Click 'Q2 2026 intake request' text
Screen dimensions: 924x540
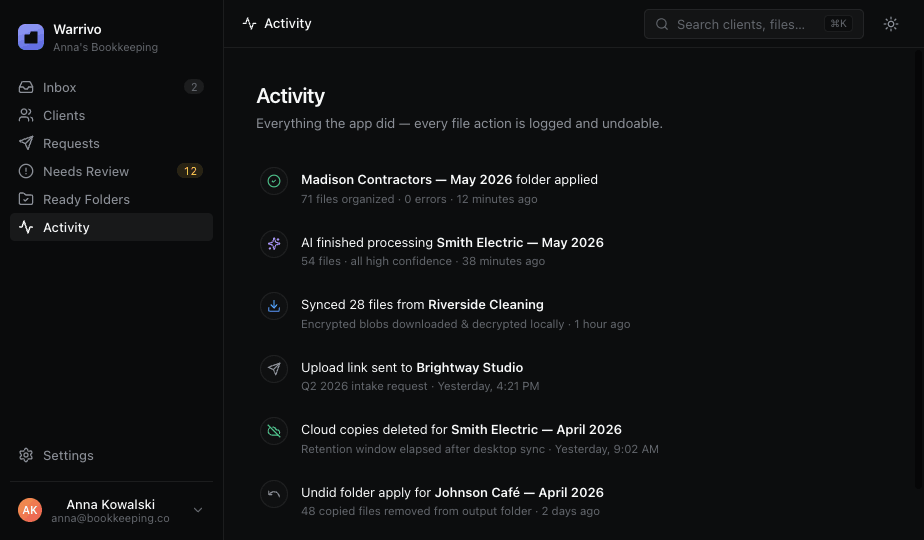(x=364, y=386)
